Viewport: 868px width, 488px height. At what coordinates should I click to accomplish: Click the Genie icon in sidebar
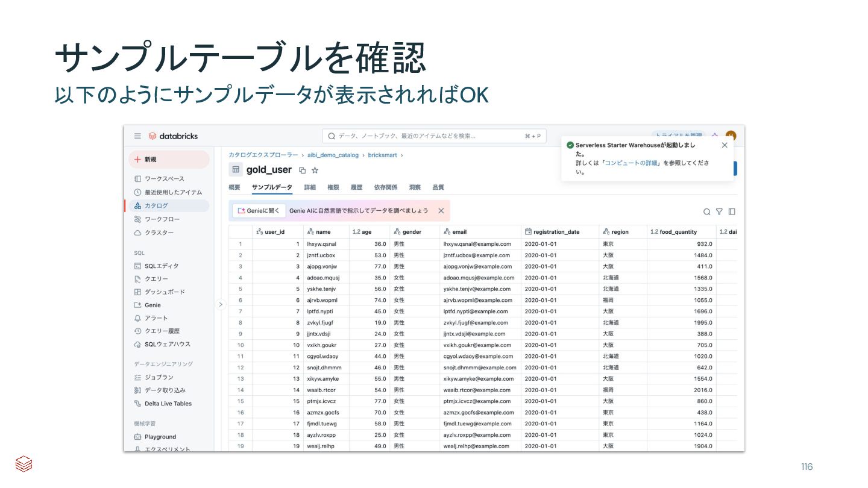coord(137,305)
